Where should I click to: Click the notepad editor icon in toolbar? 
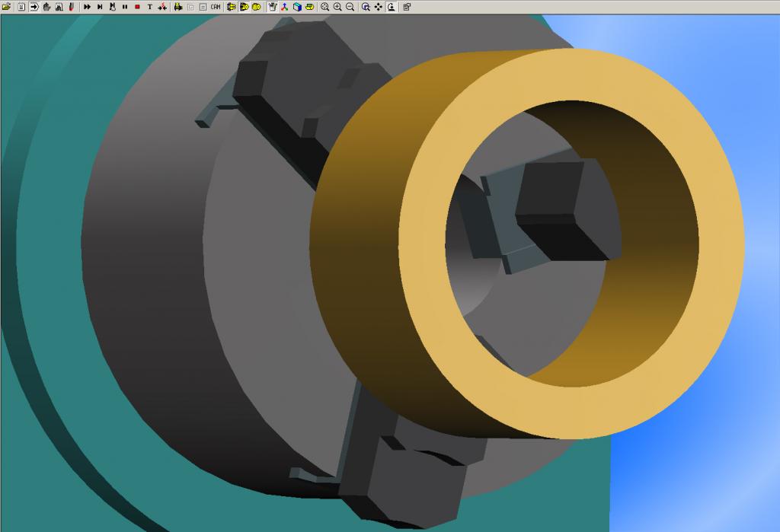point(21,7)
